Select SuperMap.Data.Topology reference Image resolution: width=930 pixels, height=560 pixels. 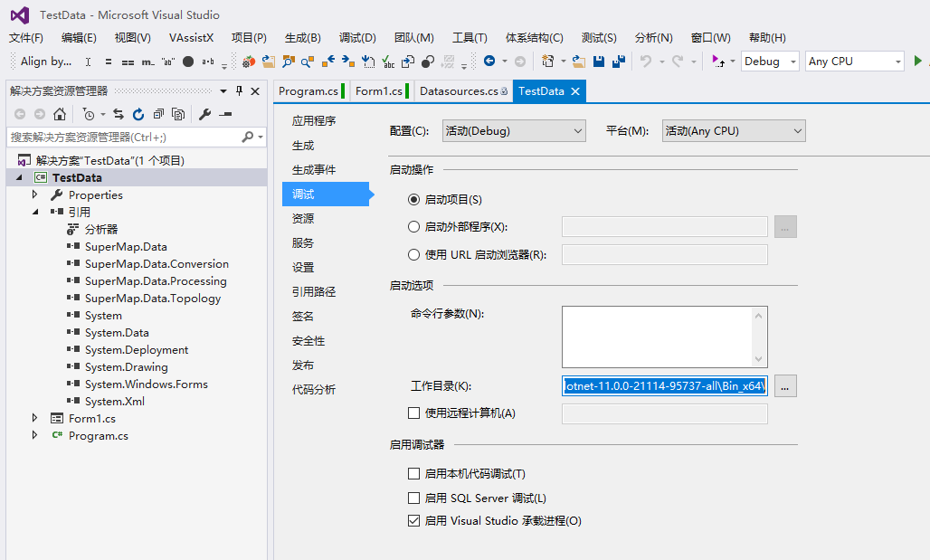pos(152,298)
